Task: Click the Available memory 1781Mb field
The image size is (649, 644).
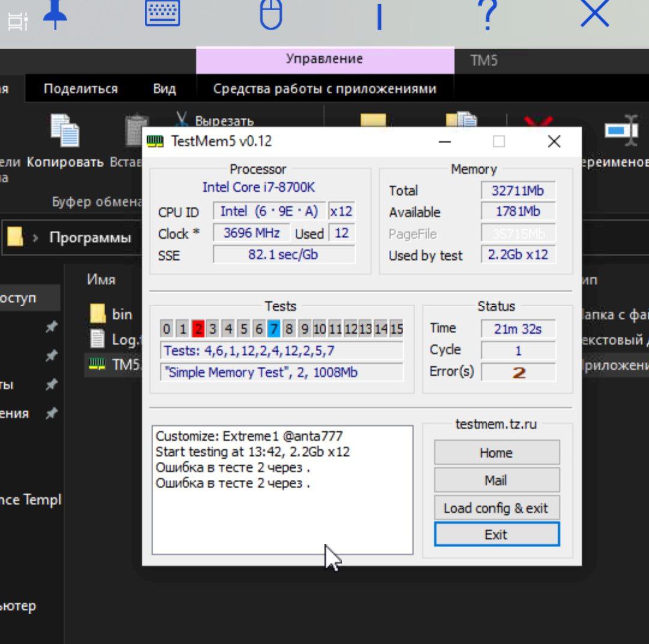Action: click(x=518, y=211)
